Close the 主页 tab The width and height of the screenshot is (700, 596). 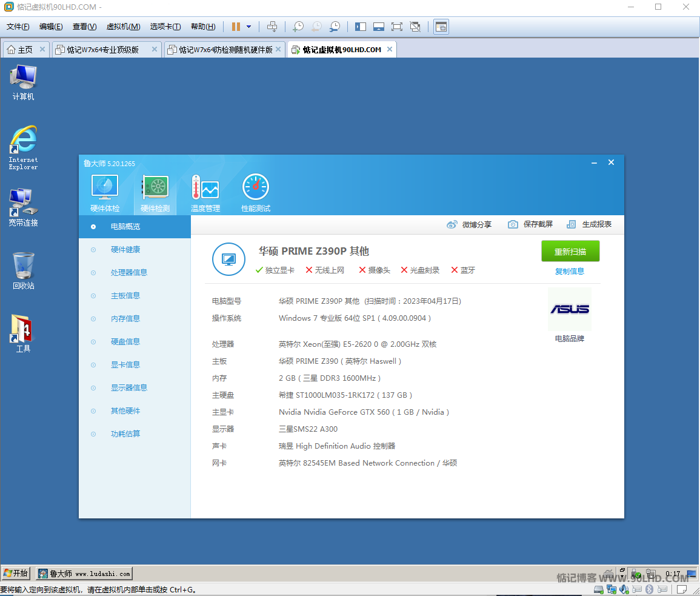[x=42, y=49]
